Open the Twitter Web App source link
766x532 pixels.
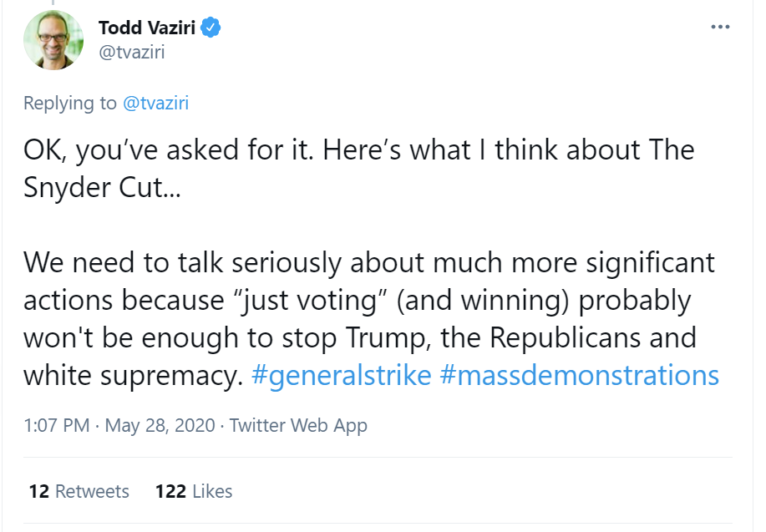[298, 425]
